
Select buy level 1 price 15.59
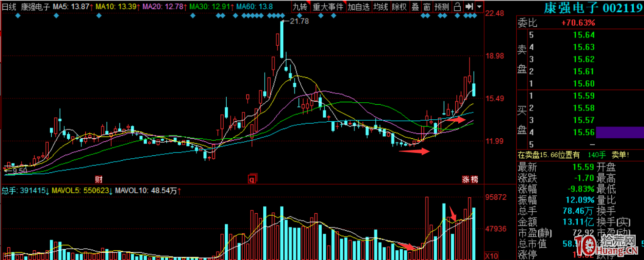pyautogui.click(x=584, y=96)
